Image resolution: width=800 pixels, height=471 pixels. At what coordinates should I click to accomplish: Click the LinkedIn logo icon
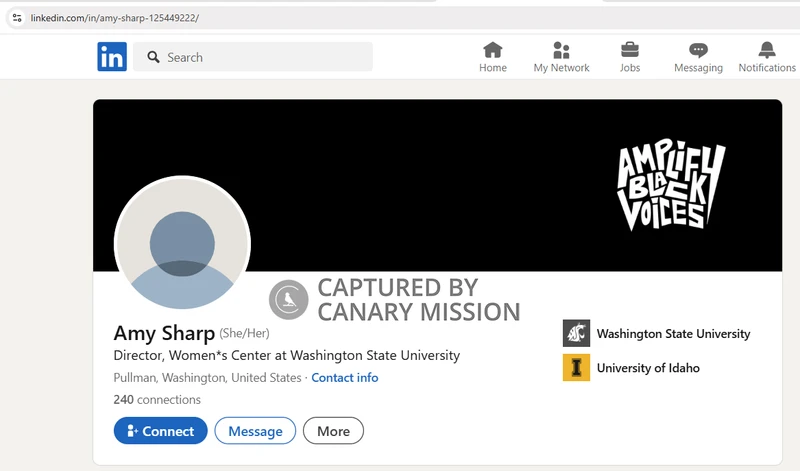(x=112, y=57)
